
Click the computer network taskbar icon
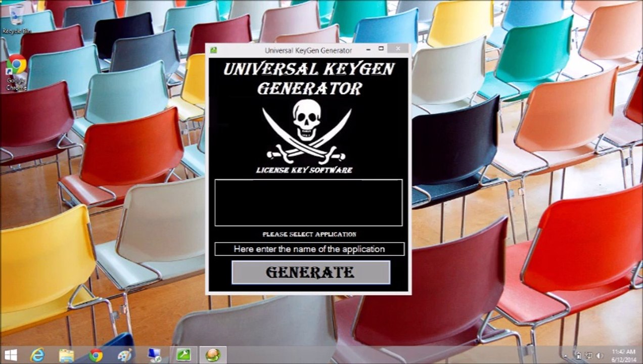click(x=154, y=355)
